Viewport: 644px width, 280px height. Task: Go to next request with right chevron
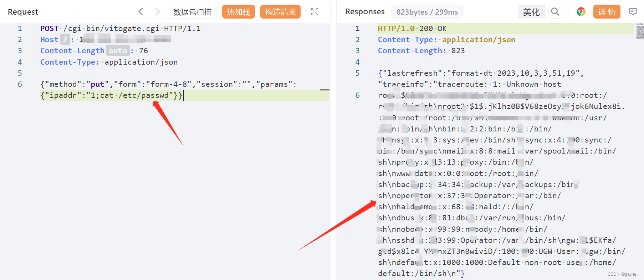click(x=157, y=12)
